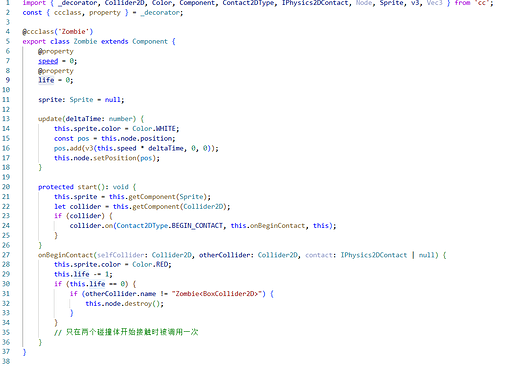Click 'this.onBeginContact' argument on line 24
The width and height of the screenshot is (517, 371).
pyautogui.click(x=268, y=226)
